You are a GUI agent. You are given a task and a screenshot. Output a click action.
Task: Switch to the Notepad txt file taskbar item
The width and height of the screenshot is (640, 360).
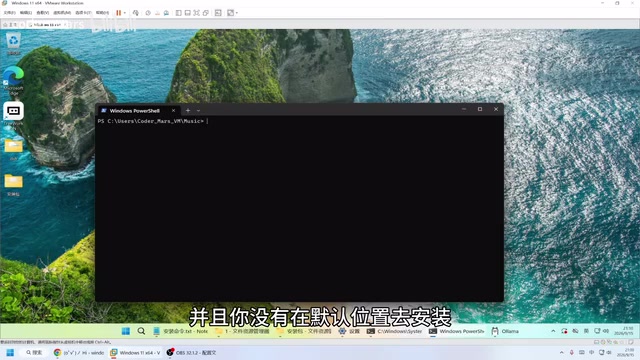[x=181, y=331]
